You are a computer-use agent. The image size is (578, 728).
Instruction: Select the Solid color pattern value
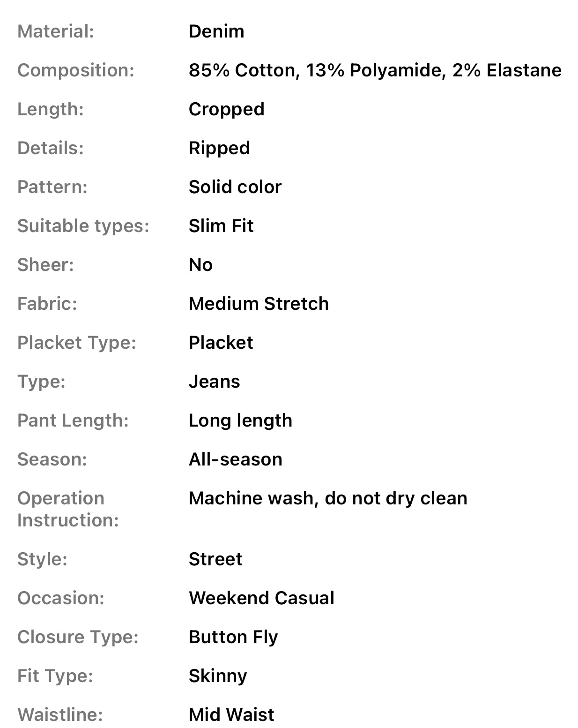point(235,187)
